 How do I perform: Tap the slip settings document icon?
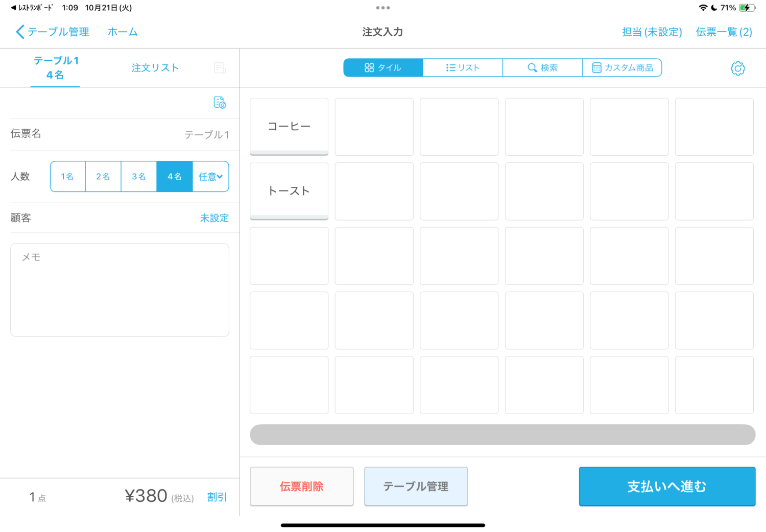(220, 103)
